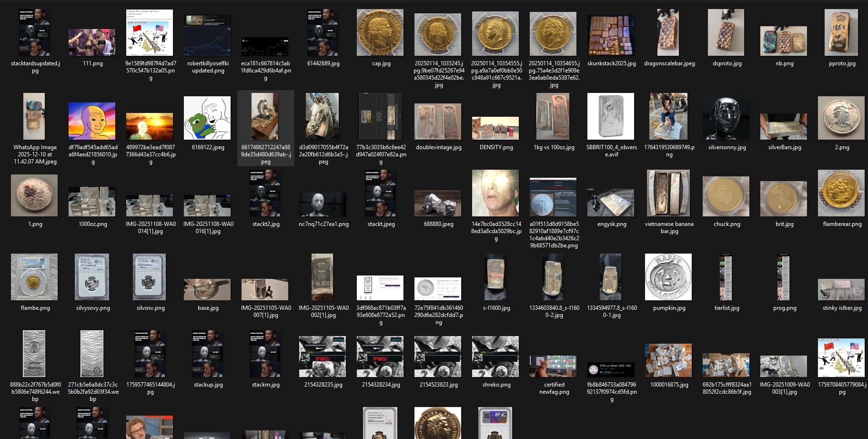This screenshot has width=868, height=439.
Task: Select the flamberear.png thumbnail
Action: click(841, 193)
